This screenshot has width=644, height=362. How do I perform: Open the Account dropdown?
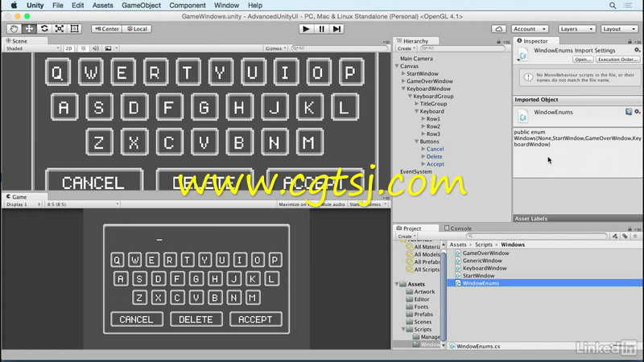(530, 29)
